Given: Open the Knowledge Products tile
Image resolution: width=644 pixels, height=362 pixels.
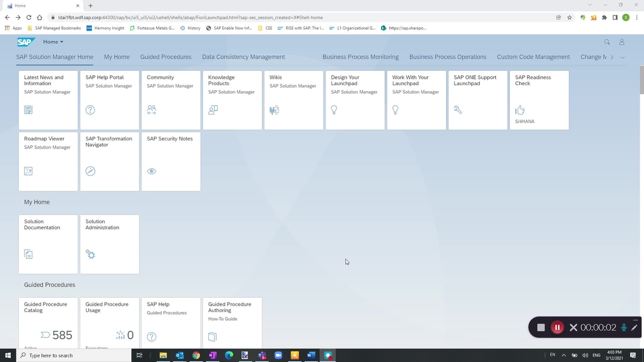Looking at the screenshot, I should click(232, 100).
